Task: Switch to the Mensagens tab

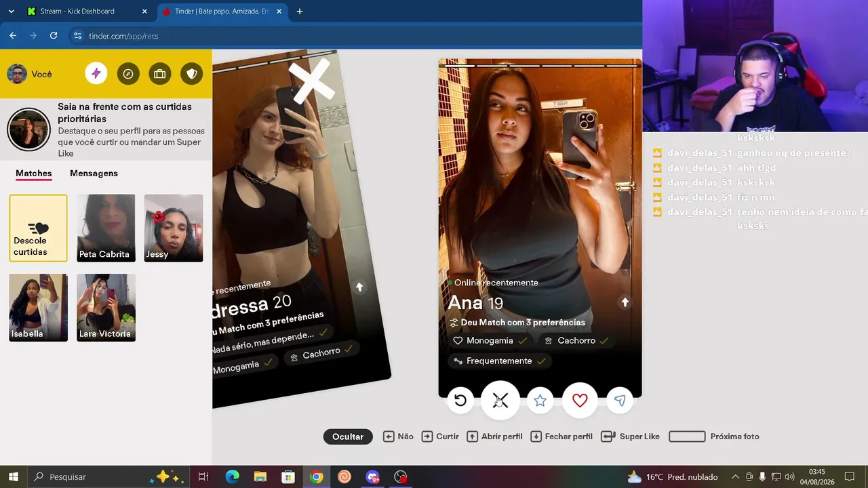Action: 94,174
